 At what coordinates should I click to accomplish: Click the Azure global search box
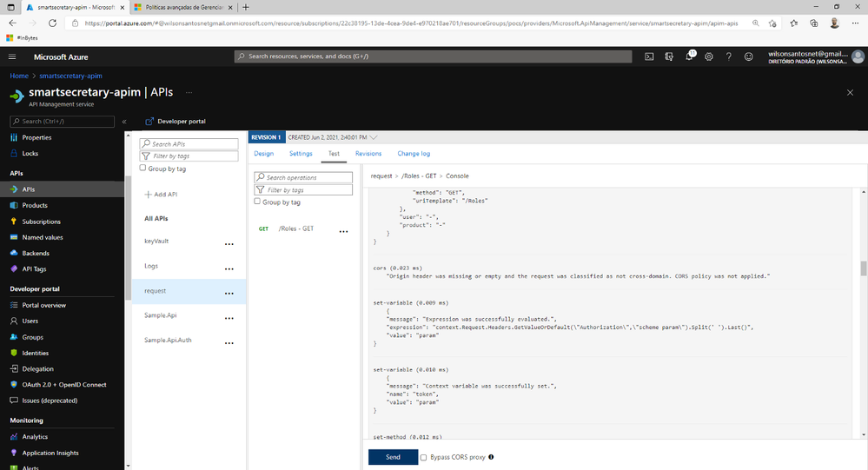pyautogui.click(x=433, y=56)
